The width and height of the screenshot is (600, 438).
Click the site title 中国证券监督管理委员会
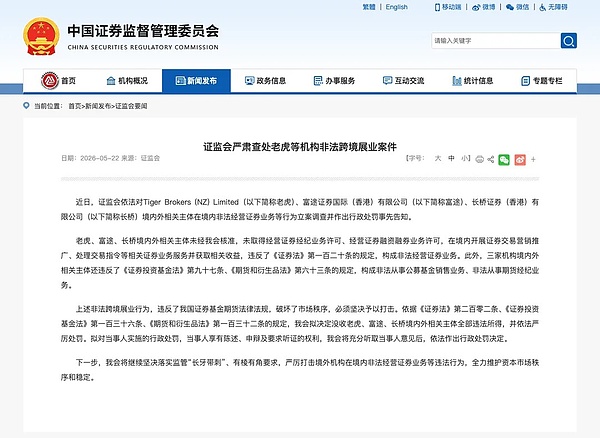point(143,31)
